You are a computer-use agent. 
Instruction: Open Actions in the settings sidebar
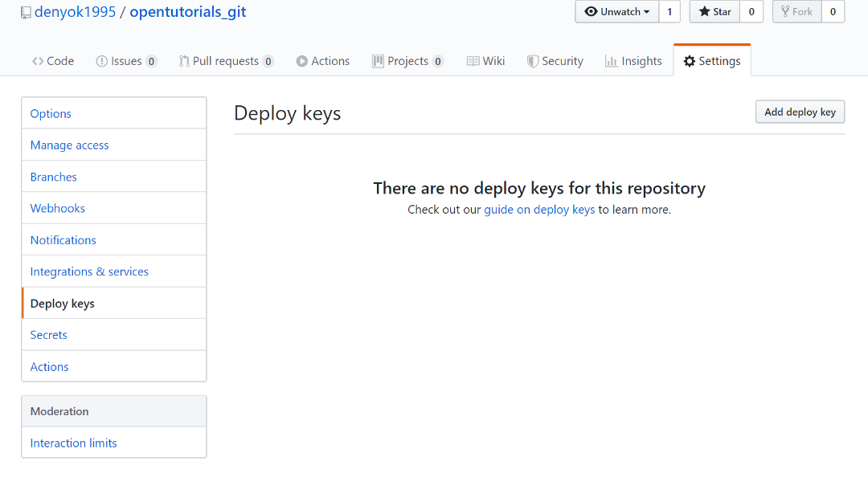click(114, 366)
